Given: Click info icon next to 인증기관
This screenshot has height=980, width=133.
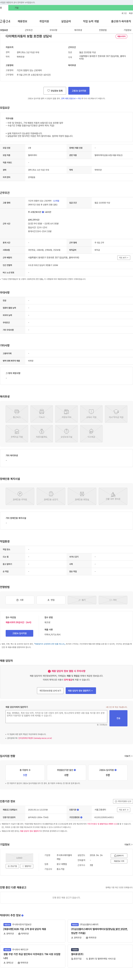Looking at the screenshot, I should pos(78,810).
